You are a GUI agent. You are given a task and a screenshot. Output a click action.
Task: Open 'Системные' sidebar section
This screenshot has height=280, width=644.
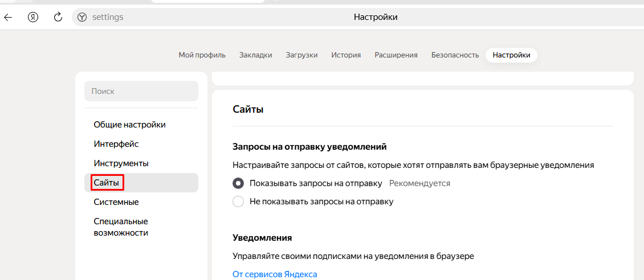point(116,202)
